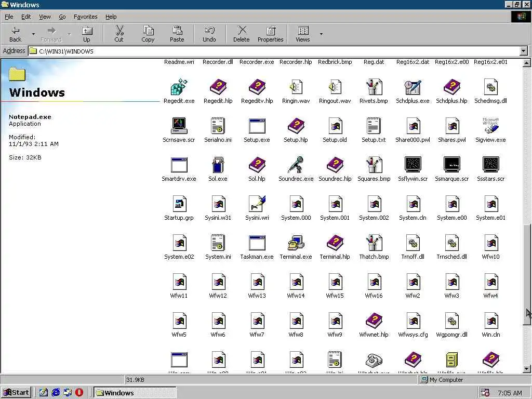Viewport: 532px width, 399px height.
Task: Go Back using toolbar button
Action: pos(15,34)
